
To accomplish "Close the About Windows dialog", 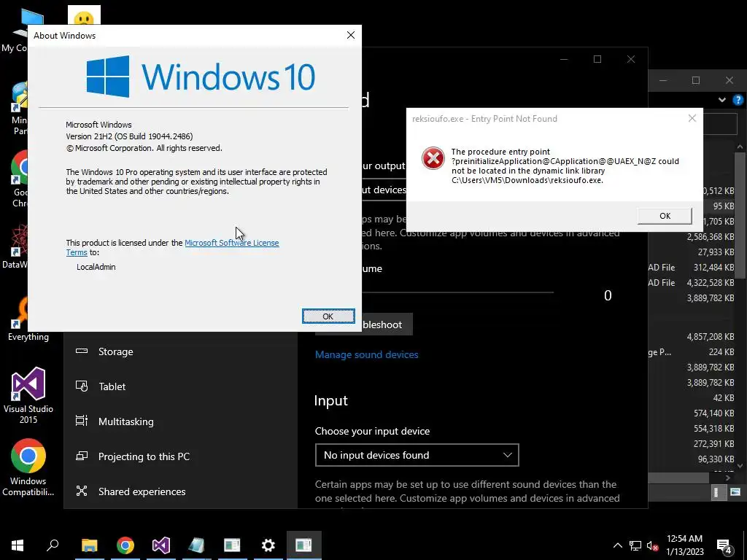I will click(351, 35).
